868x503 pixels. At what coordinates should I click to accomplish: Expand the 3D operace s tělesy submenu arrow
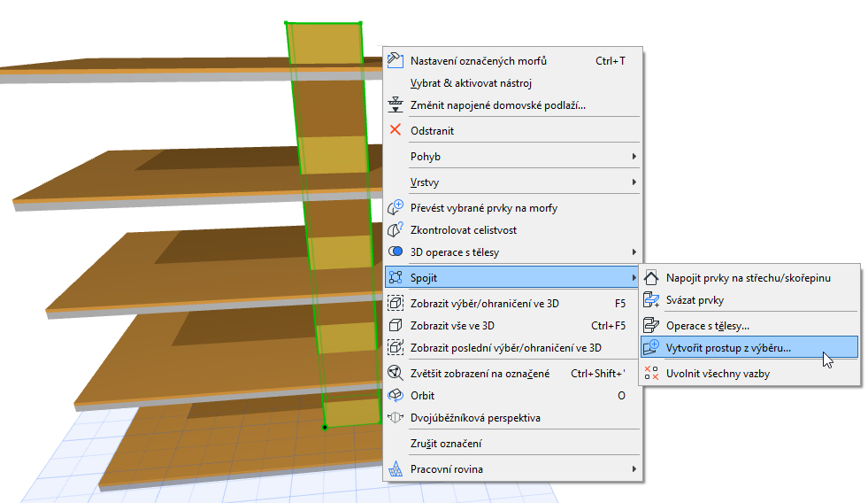(634, 251)
